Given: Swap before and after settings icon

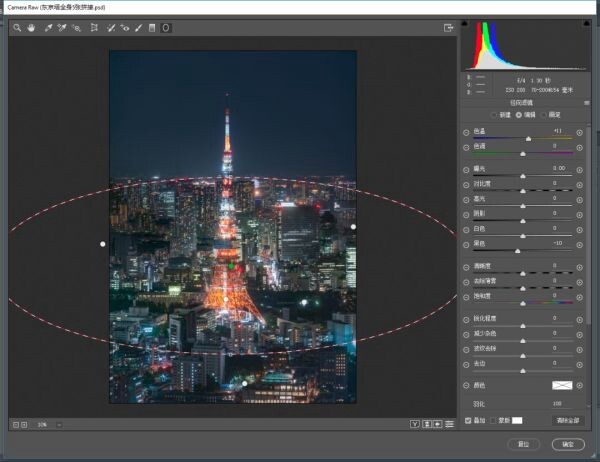Looking at the screenshot, I should point(427,424).
